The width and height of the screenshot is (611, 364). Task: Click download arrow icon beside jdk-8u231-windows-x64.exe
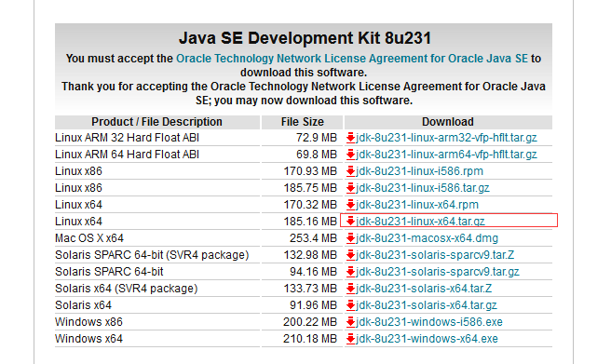pos(350,339)
